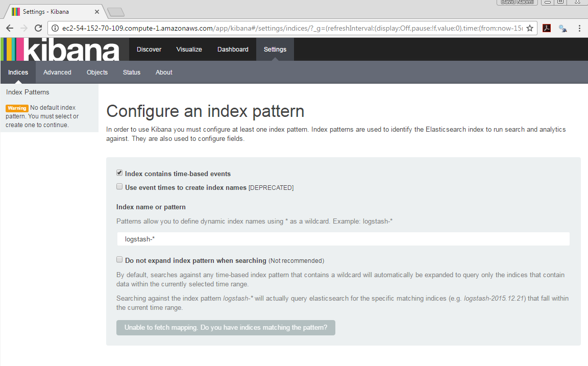The width and height of the screenshot is (588, 366).
Task: Focus the index name or pattern field
Action: click(x=343, y=239)
